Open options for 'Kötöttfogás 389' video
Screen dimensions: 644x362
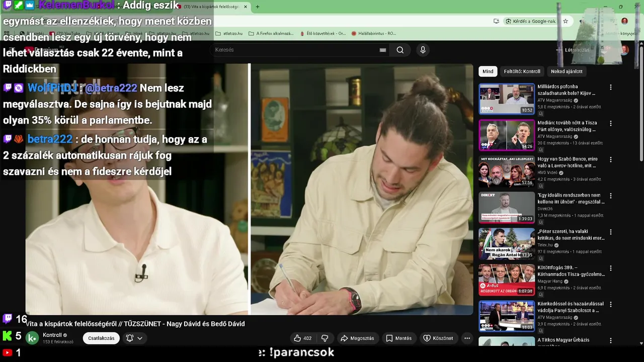(611, 268)
